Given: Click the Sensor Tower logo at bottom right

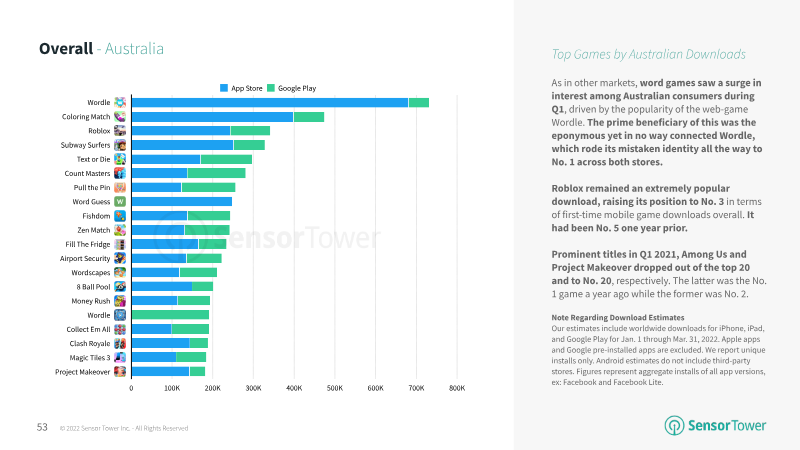Looking at the screenshot, I should [715, 426].
